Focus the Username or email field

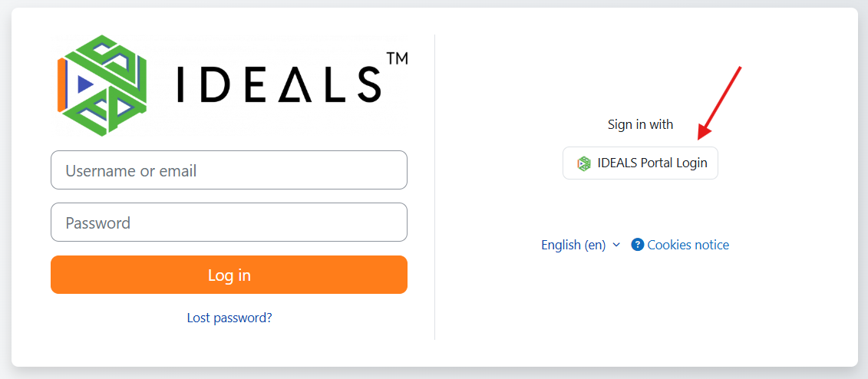[x=229, y=170]
